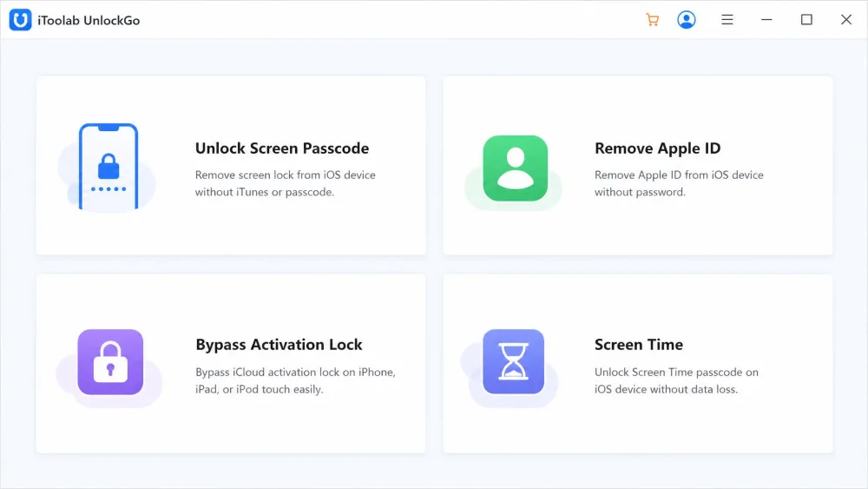Select Screen Time title

coord(639,345)
